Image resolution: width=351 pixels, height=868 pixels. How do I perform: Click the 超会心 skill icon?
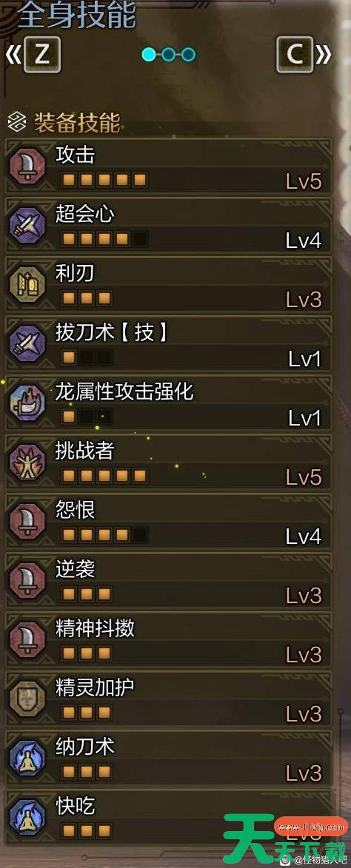27,225
